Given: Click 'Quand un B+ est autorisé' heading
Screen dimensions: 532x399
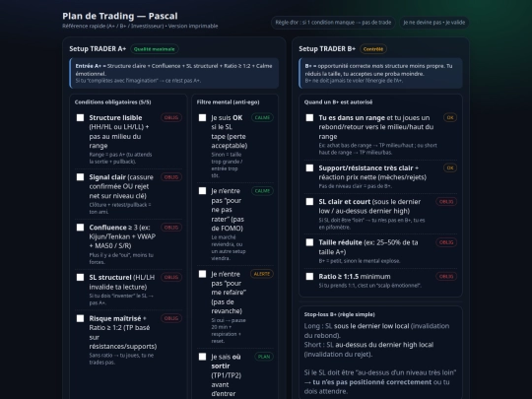Looking at the screenshot, I should coord(338,102).
